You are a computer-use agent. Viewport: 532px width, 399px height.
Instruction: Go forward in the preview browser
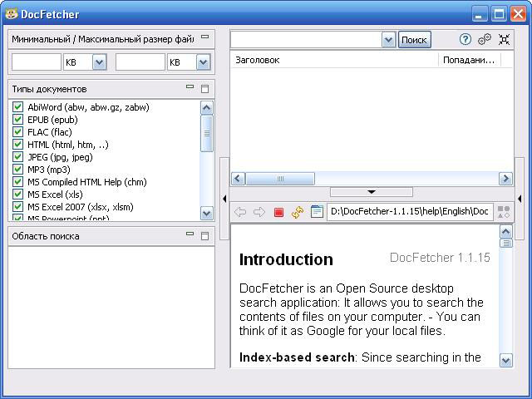(x=259, y=212)
